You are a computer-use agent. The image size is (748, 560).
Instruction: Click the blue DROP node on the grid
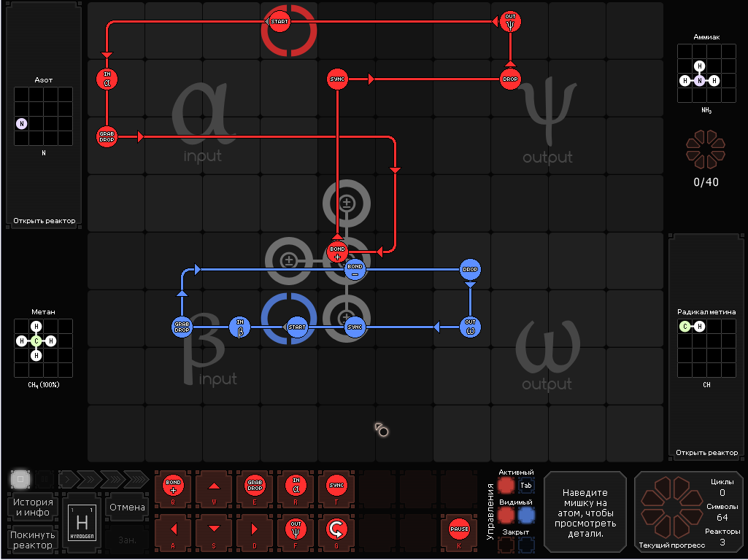(471, 269)
